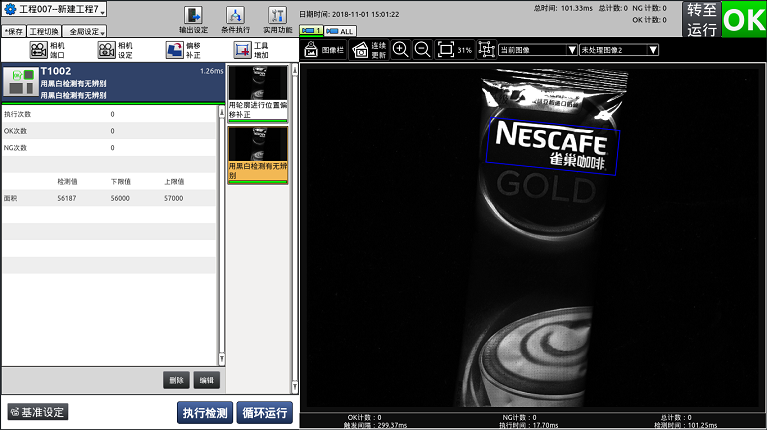Click 转至运行 switch to run button

pyautogui.click(x=702, y=19)
